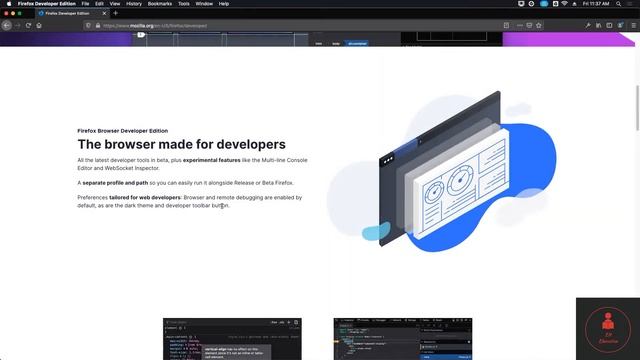Open the Window menu
This screenshot has height=360, width=640.
pyautogui.click(x=204, y=4)
